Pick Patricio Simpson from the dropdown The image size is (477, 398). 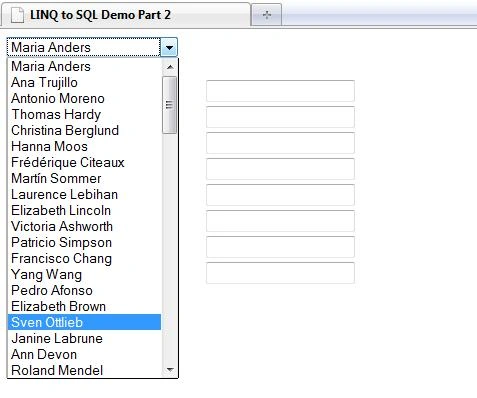84,242
